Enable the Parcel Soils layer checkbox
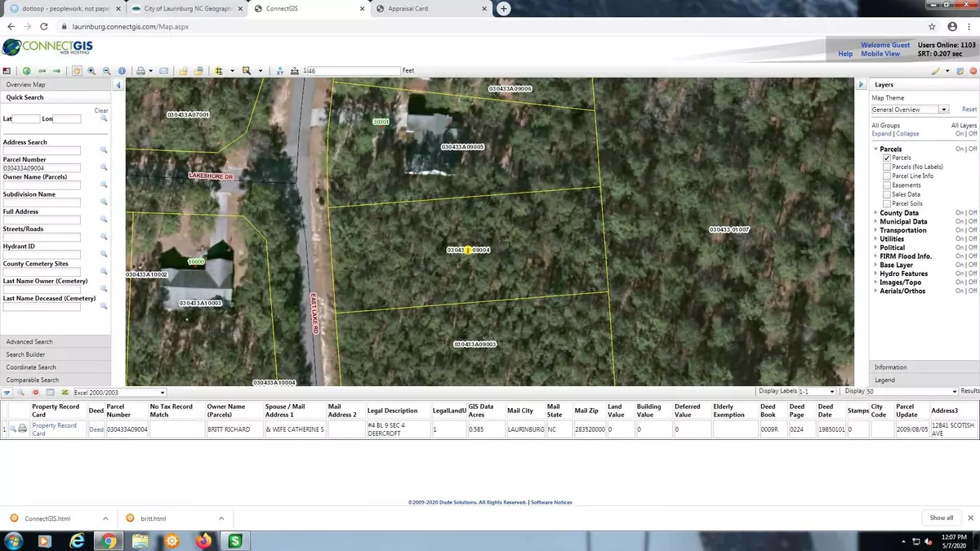Screen dimensions: 980x551 click(887, 203)
